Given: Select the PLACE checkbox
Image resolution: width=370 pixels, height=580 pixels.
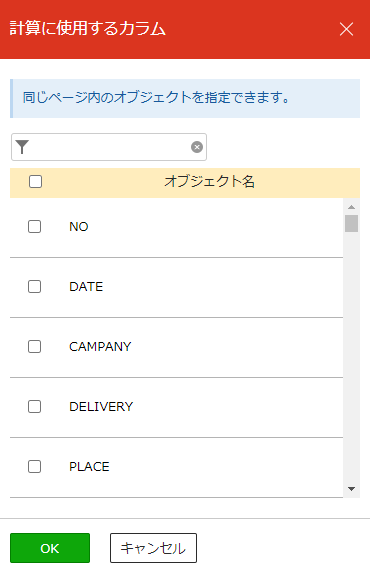Looking at the screenshot, I should [34, 466].
